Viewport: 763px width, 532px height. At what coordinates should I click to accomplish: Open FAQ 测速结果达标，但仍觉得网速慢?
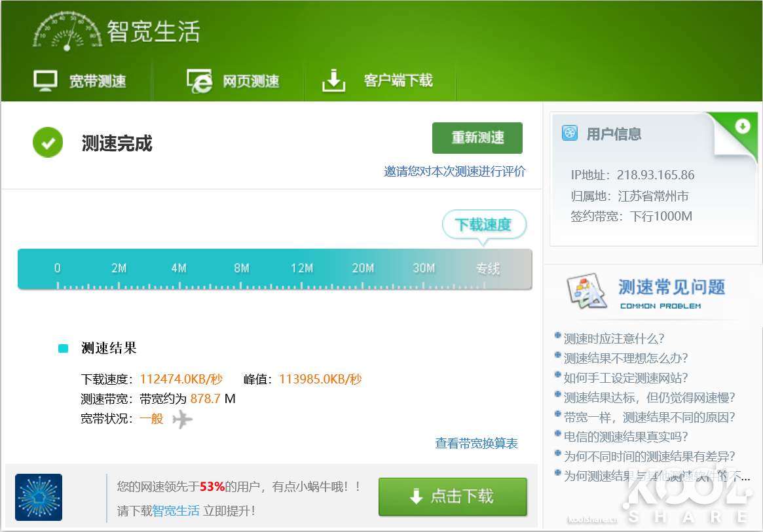coord(649,397)
